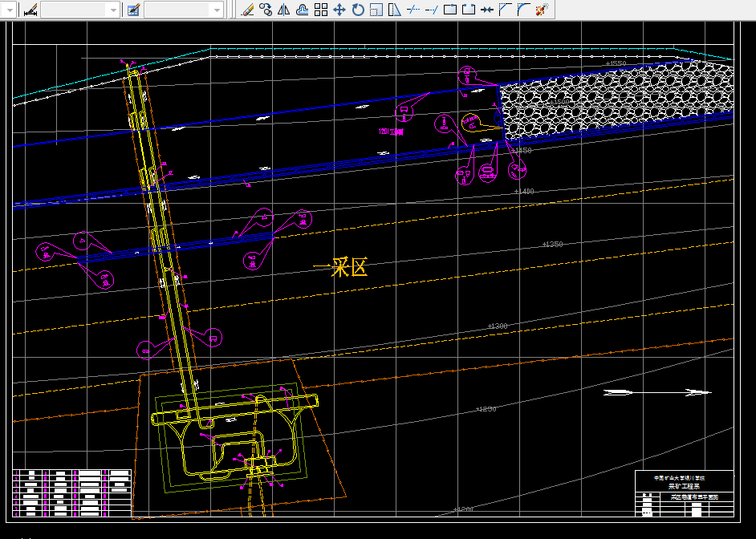The width and height of the screenshot is (756, 539).
Task: Click the 采矿工程系 title block text
Action: pyautogui.click(x=684, y=487)
